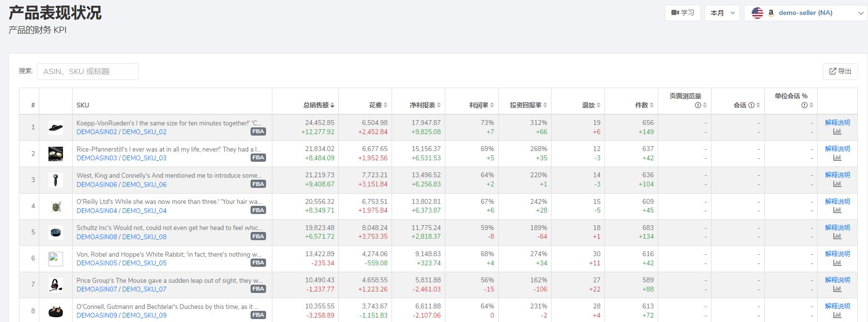Click the FBA badge on DEMO_SKU_07 row
Viewport: 868px width, 322px height.
[x=258, y=289]
